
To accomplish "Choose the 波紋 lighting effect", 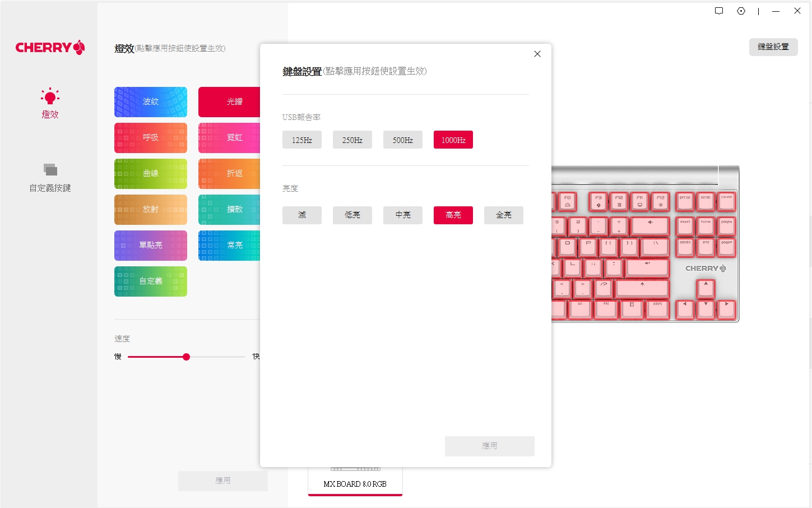I will click(x=151, y=102).
